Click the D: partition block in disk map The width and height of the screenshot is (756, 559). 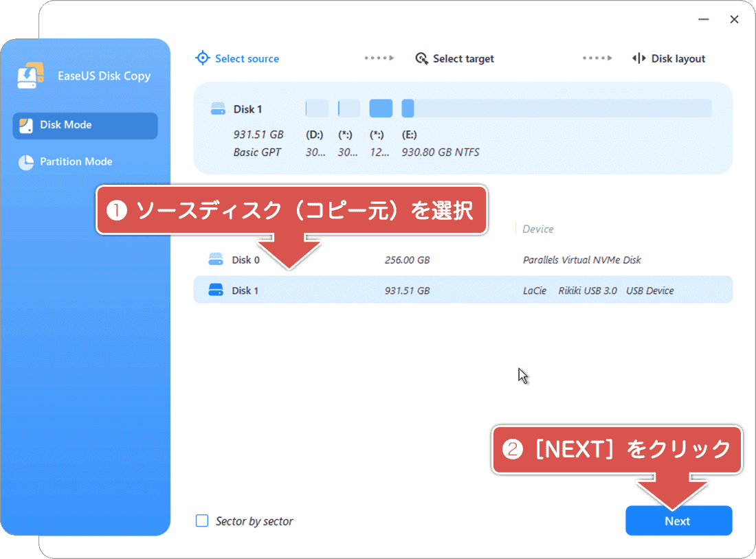[317, 108]
